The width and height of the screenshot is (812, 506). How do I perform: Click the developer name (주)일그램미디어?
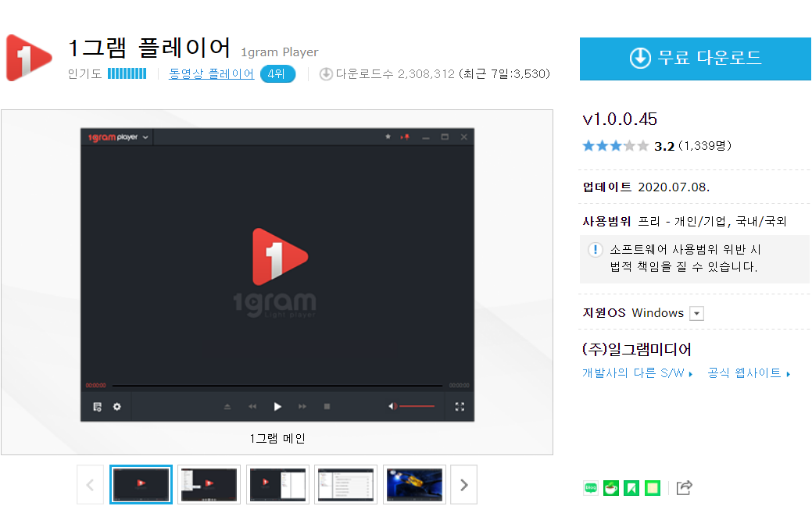point(636,349)
